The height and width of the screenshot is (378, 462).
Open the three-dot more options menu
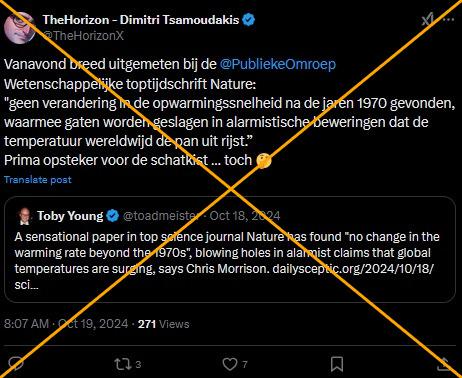click(449, 20)
